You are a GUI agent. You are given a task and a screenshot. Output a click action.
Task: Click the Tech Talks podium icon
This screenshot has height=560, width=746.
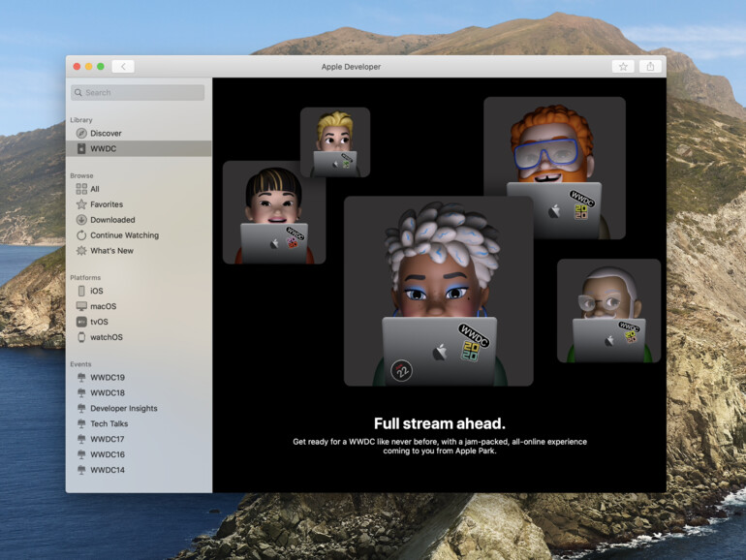pyautogui.click(x=81, y=423)
